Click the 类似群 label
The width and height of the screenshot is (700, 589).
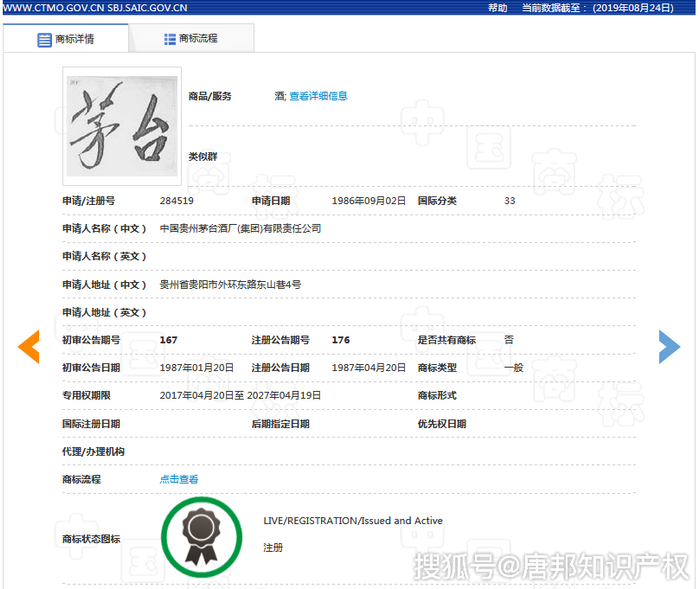203,156
